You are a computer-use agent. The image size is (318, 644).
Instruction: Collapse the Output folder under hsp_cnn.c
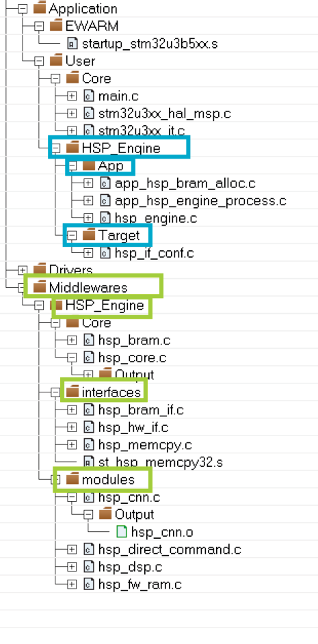88,514
